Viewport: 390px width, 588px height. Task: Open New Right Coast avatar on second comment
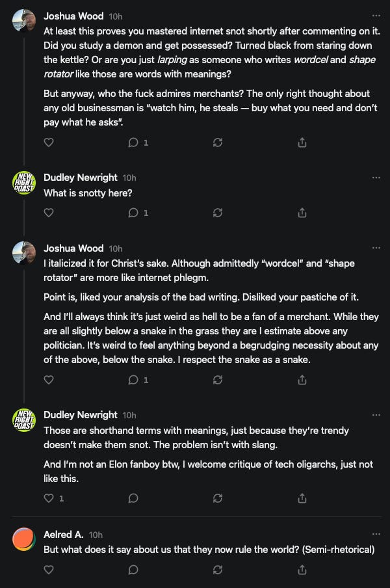click(23, 183)
